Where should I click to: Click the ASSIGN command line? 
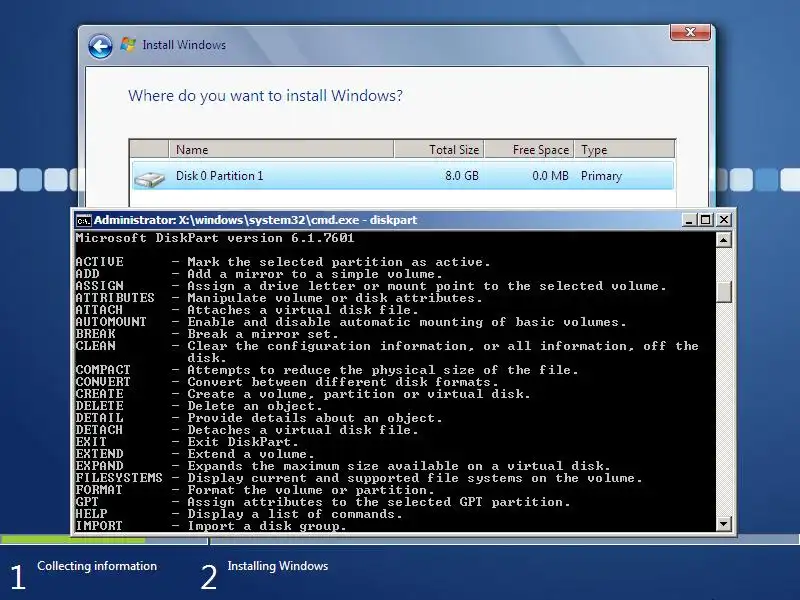click(371, 286)
